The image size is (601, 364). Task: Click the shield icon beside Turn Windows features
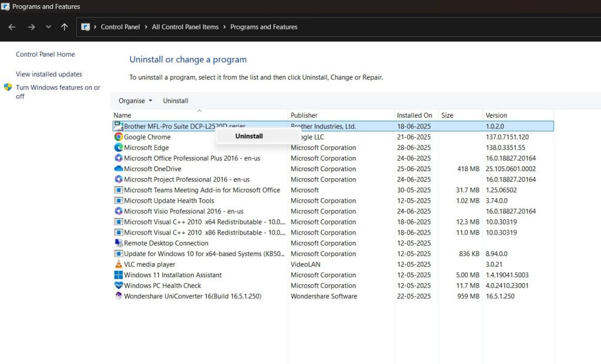(8, 87)
